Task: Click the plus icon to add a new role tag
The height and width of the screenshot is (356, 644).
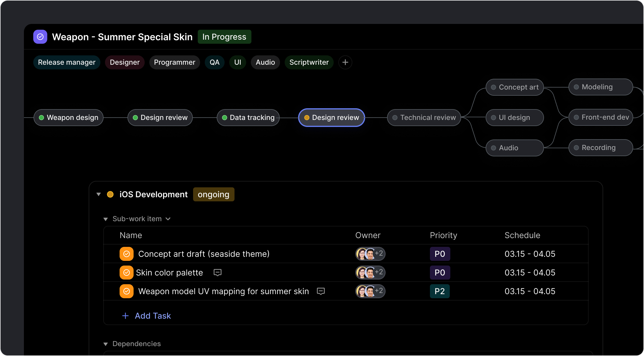Action: point(345,62)
